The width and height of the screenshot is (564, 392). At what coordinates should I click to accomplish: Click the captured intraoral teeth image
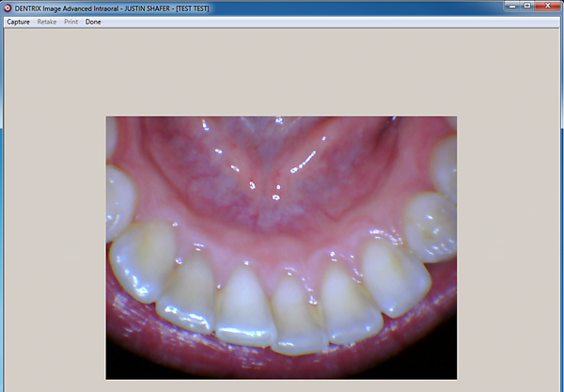[281, 248]
